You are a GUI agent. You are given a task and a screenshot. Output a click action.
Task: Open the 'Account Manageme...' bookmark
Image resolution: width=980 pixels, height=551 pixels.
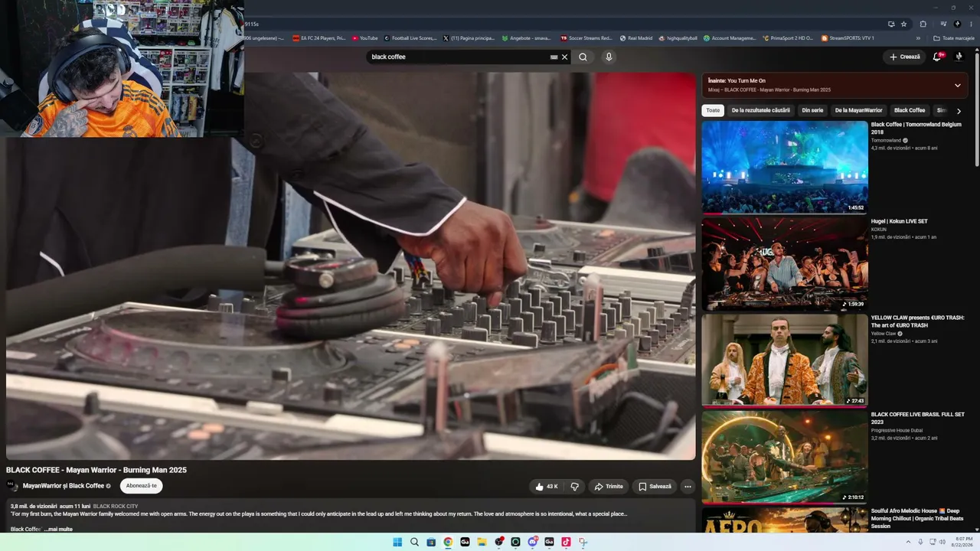tap(730, 38)
